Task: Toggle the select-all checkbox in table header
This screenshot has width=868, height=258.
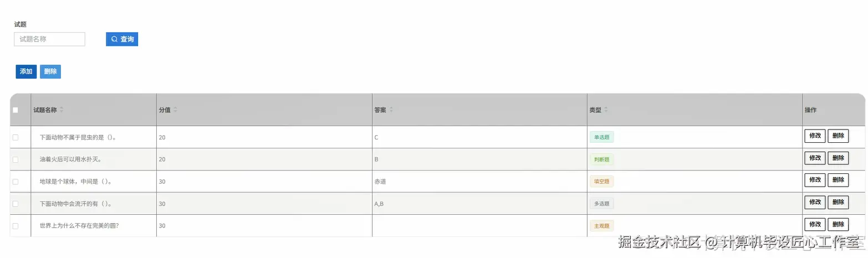Action: pos(16,110)
